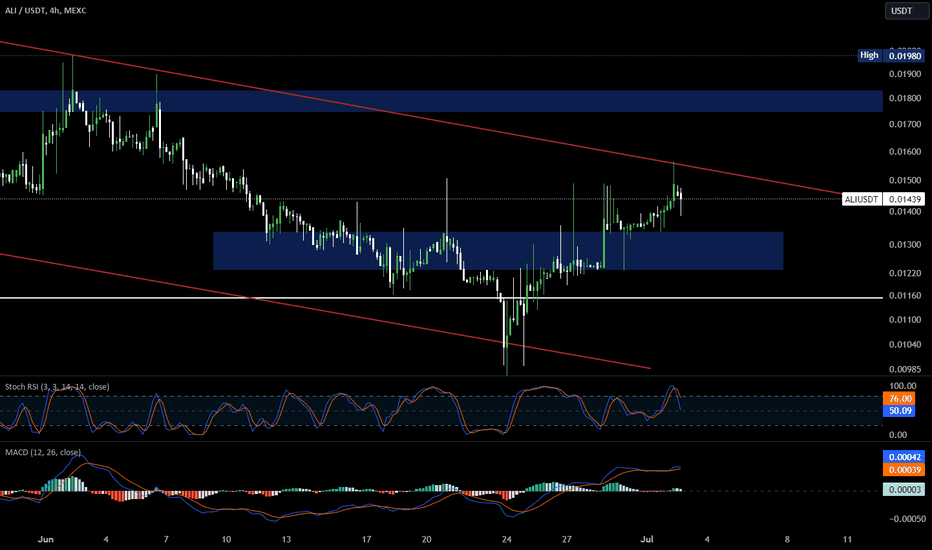
Task: Click the Stoch RSI indicator legend
Action: [57, 386]
